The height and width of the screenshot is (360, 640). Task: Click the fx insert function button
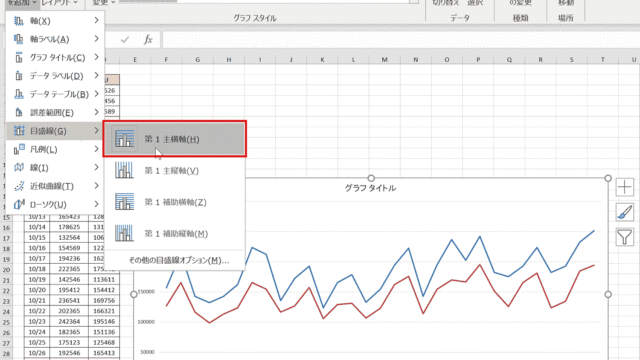click(x=148, y=40)
